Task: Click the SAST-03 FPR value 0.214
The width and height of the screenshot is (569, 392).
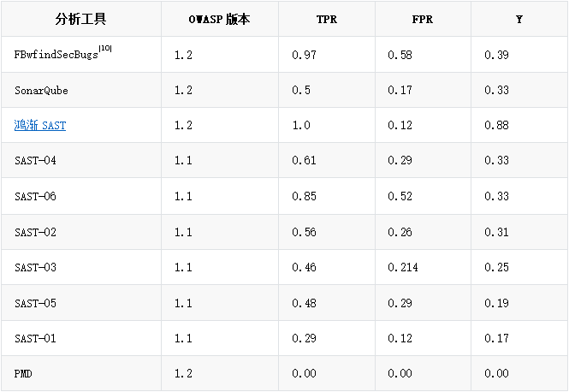Action: [402, 268]
